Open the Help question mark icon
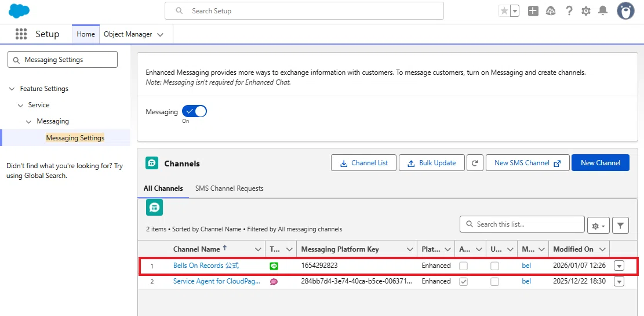This screenshot has width=644, height=316. (569, 11)
